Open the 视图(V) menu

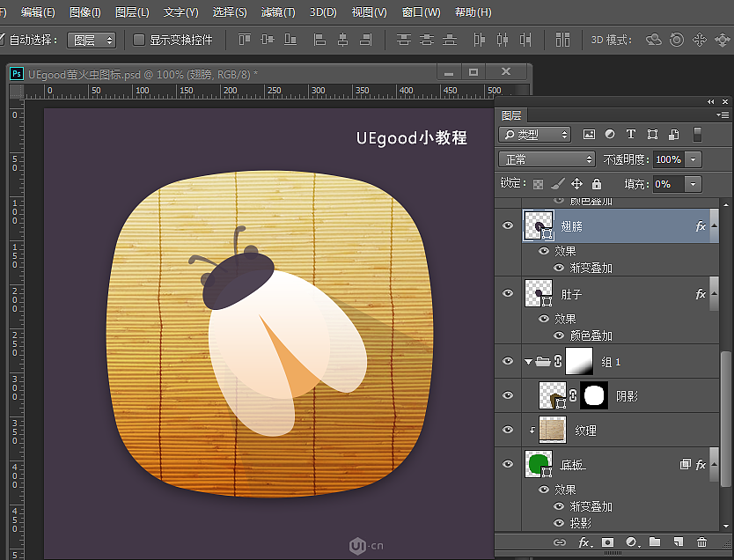click(x=370, y=12)
